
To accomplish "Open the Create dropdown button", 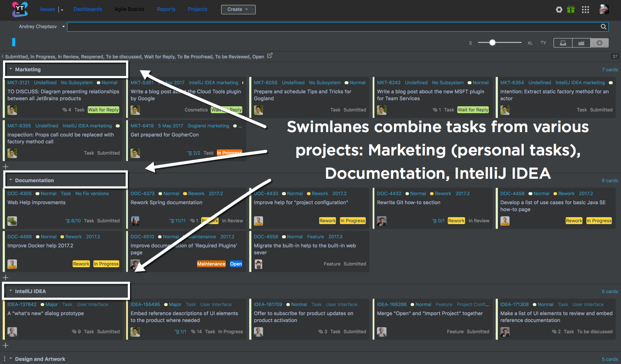I will (238, 9).
